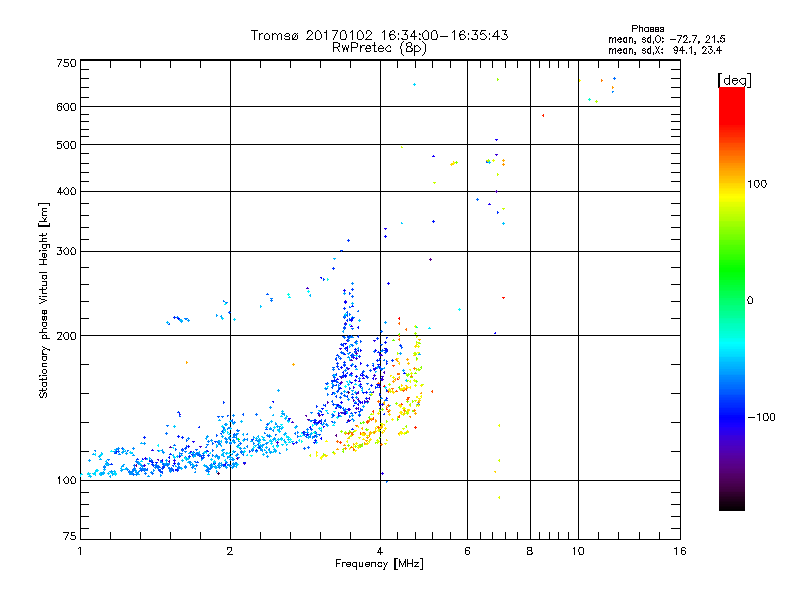The image size is (800, 600).
Task: Click x-axis tick label '16'
Action: (x=680, y=551)
